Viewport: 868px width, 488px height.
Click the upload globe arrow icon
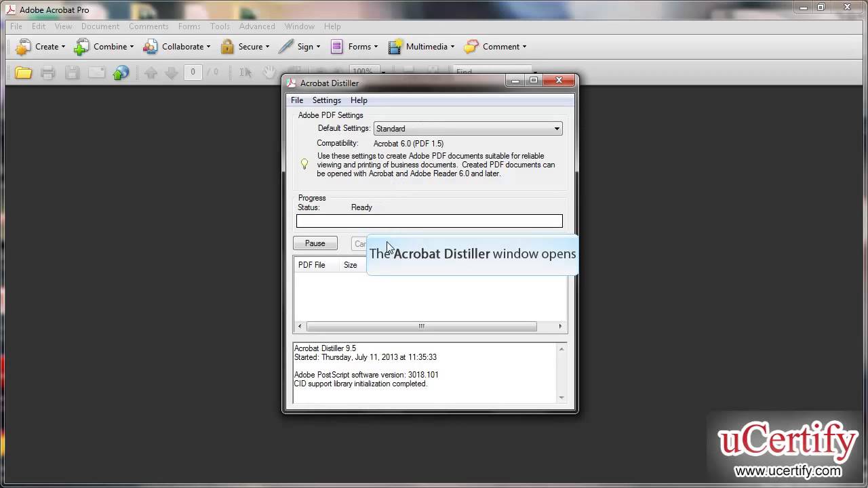click(121, 73)
